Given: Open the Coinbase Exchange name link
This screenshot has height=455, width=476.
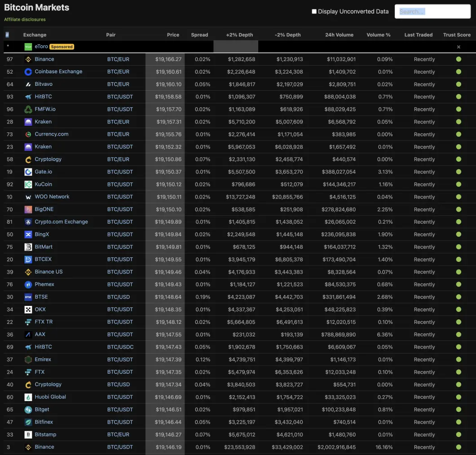Looking at the screenshot, I should pyautogui.click(x=58, y=72).
